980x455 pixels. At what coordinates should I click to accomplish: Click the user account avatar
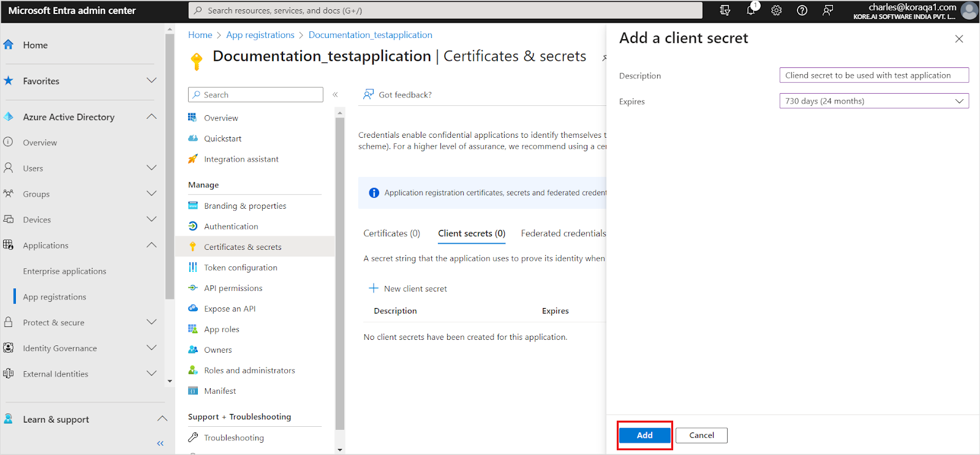tap(968, 10)
